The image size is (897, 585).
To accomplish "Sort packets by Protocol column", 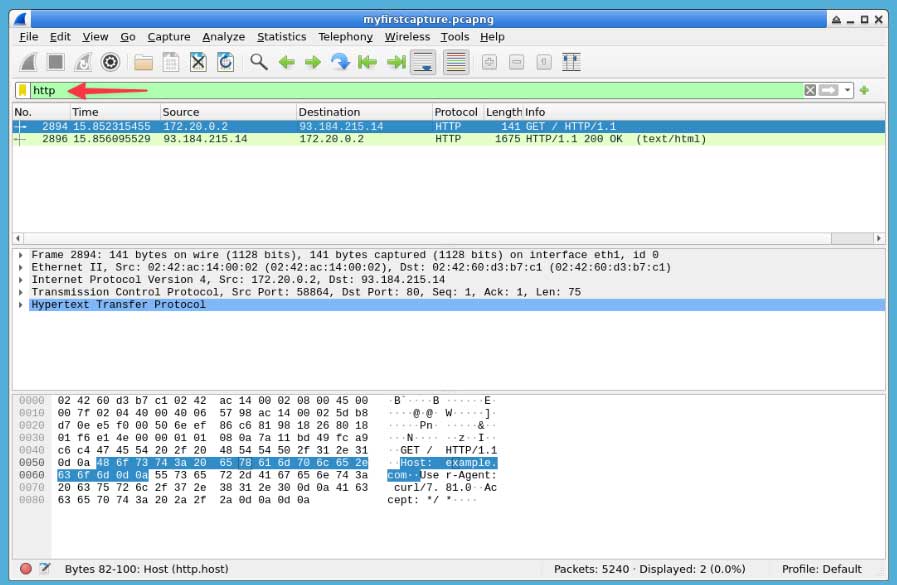I will pos(458,112).
